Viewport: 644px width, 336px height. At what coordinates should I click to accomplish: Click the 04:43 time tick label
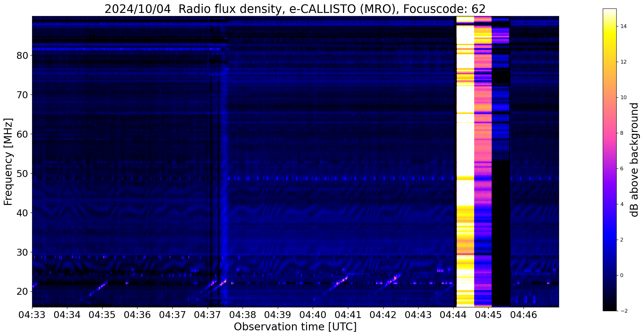pyautogui.click(x=418, y=314)
